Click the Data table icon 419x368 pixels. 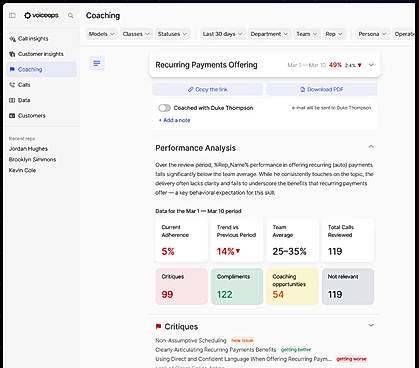pos(12,100)
